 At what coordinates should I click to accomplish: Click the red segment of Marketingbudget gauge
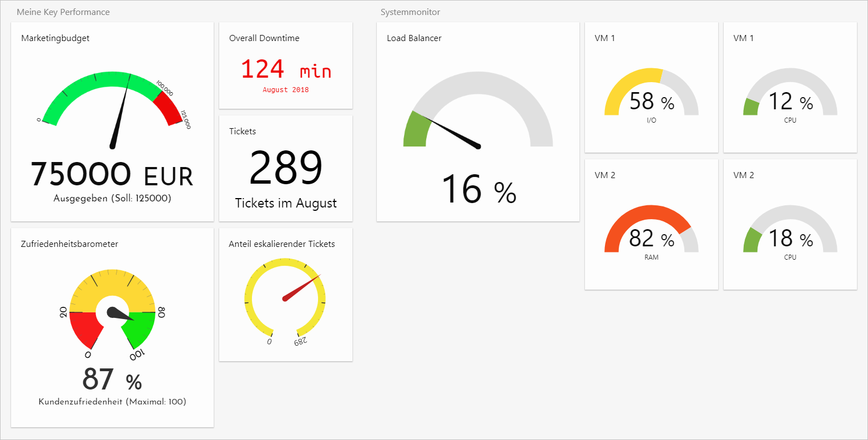tap(169, 108)
